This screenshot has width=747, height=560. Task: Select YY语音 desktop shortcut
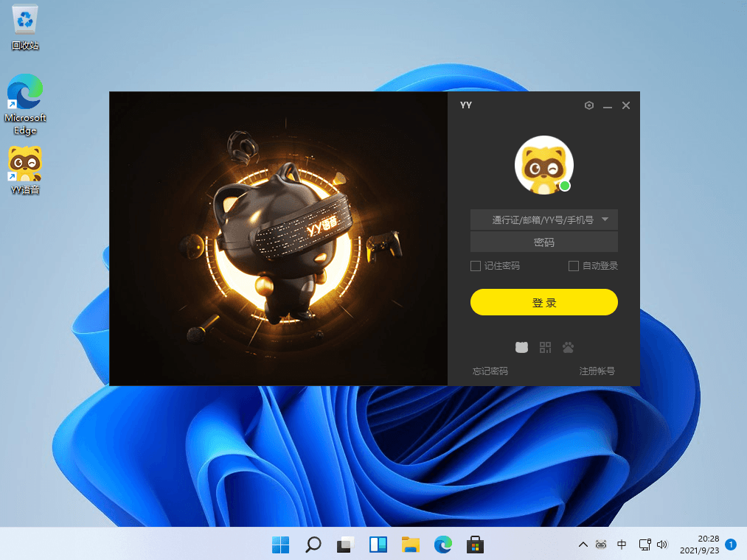(25, 170)
